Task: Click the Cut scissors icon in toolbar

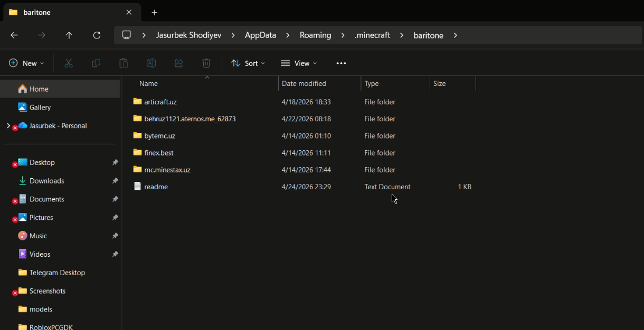Action: pyautogui.click(x=69, y=63)
